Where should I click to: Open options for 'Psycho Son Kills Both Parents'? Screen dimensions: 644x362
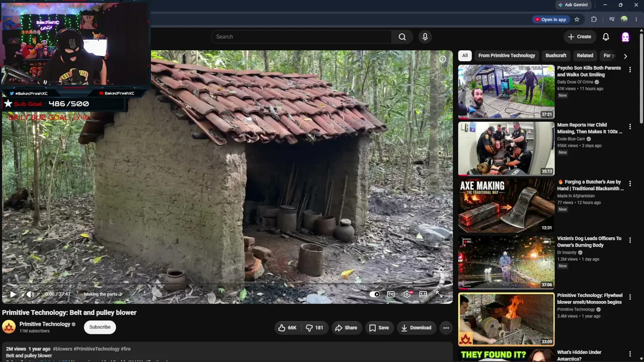tap(630, 70)
